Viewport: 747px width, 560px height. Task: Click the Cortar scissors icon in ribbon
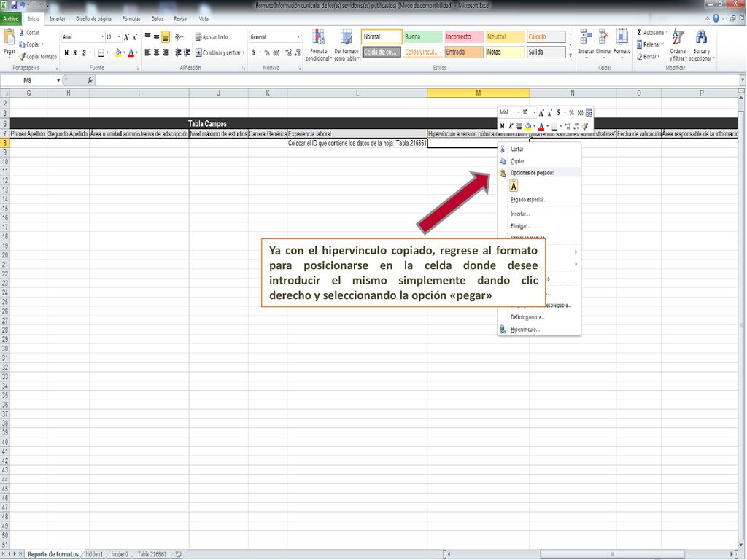22,32
